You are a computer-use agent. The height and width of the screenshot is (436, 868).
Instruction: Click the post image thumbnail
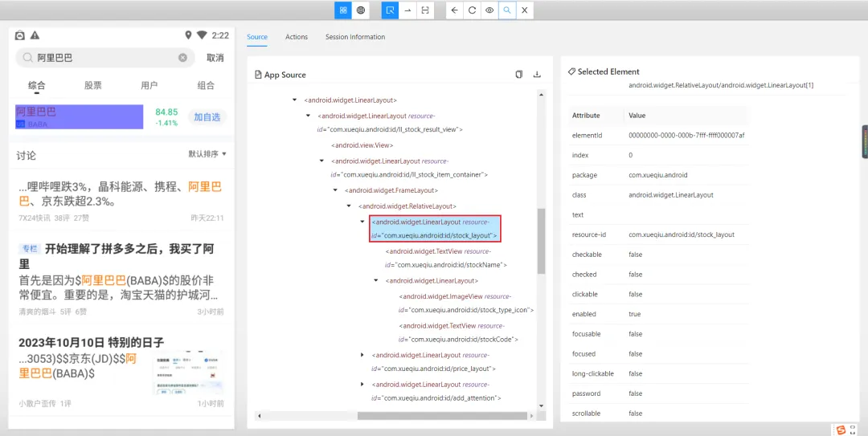[x=190, y=373]
